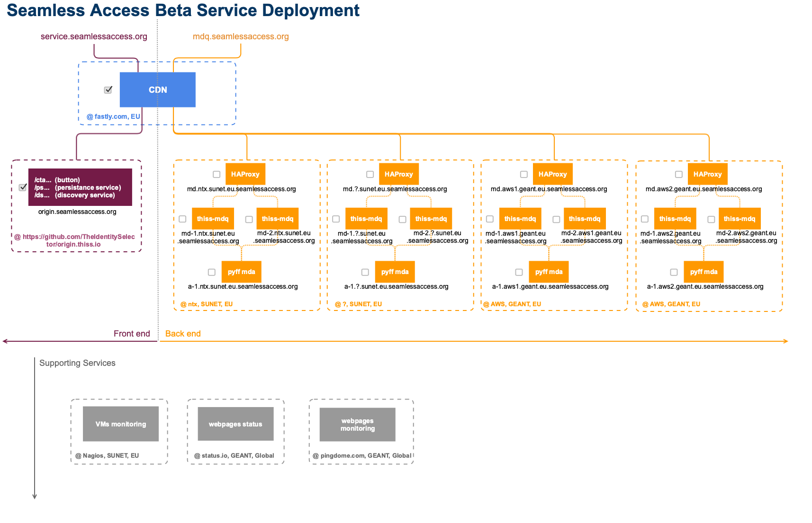The width and height of the screenshot is (812, 523).
Task: Open the github.com/TheIdentitySelector/origin.thiss.io link
Action: click(75, 240)
